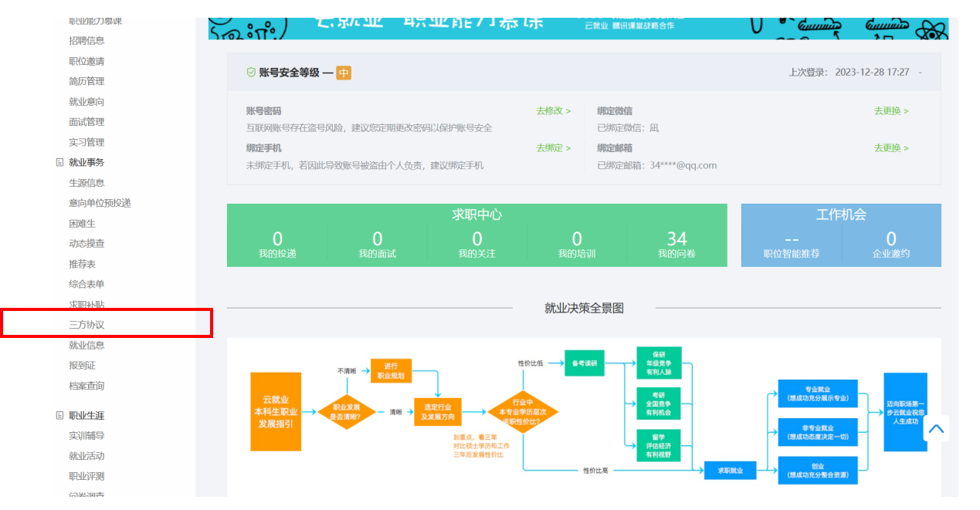The image size is (980, 510).
Task: Click 去绑定 to bind phone number
Action: 553,148
